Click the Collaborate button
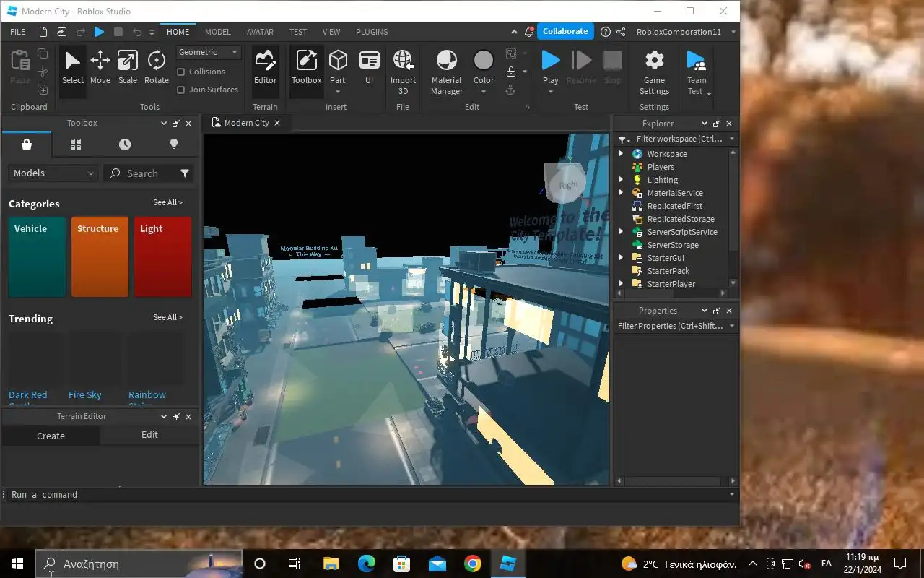The height and width of the screenshot is (578, 924). point(565,32)
